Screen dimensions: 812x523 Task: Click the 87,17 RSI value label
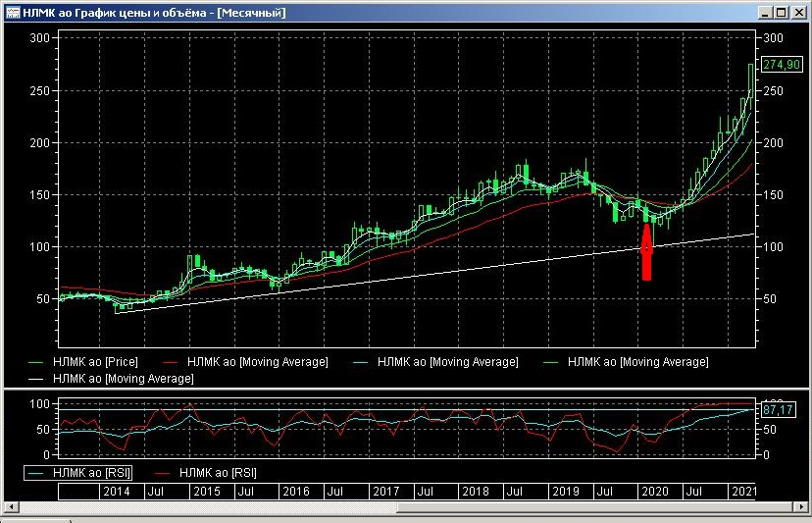[778, 409]
